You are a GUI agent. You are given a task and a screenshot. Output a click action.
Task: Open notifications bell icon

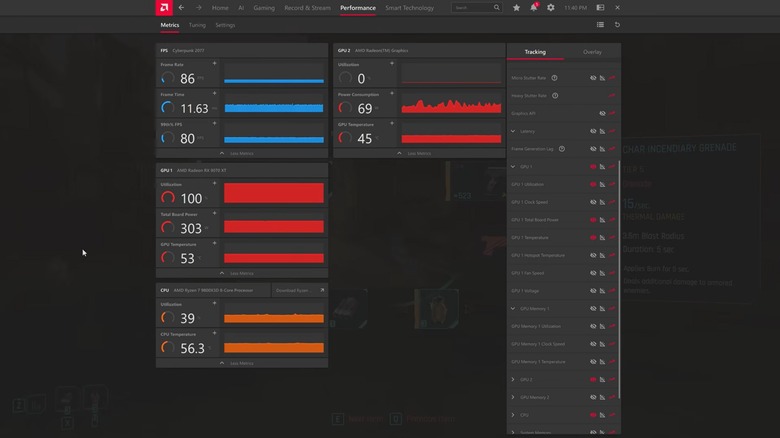point(533,7)
